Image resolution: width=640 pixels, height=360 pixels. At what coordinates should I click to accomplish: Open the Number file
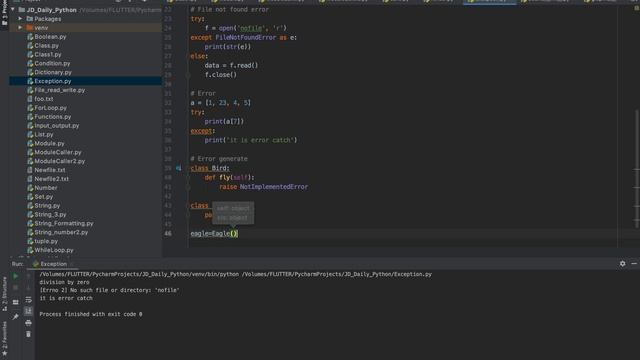(x=45, y=188)
